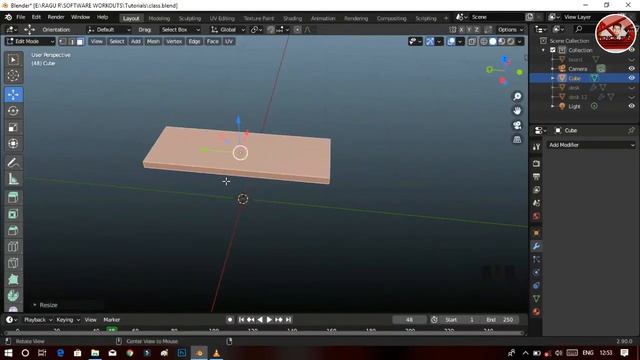This screenshot has height=360, width=640.
Task: Click the zoom view magnifier gizmo
Action: pyautogui.click(x=517, y=96)
